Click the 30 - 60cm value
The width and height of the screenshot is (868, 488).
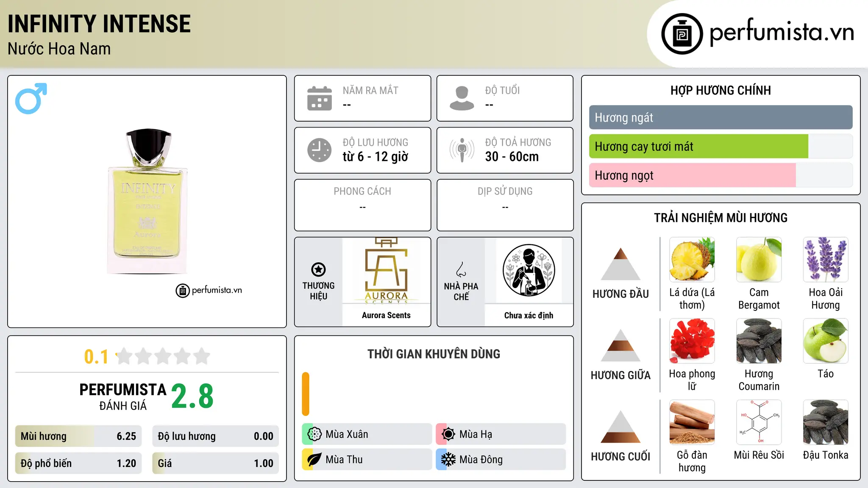pos(512,157)
